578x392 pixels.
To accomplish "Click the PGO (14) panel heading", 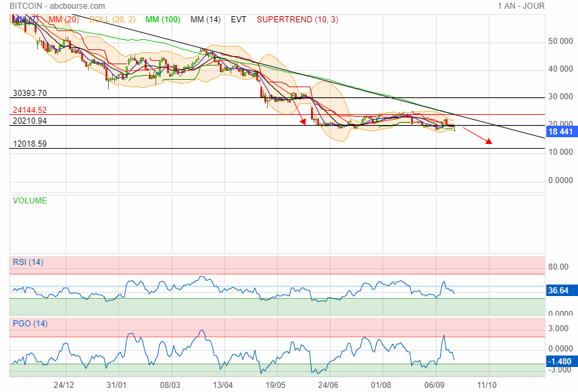I will coord(30,324).
